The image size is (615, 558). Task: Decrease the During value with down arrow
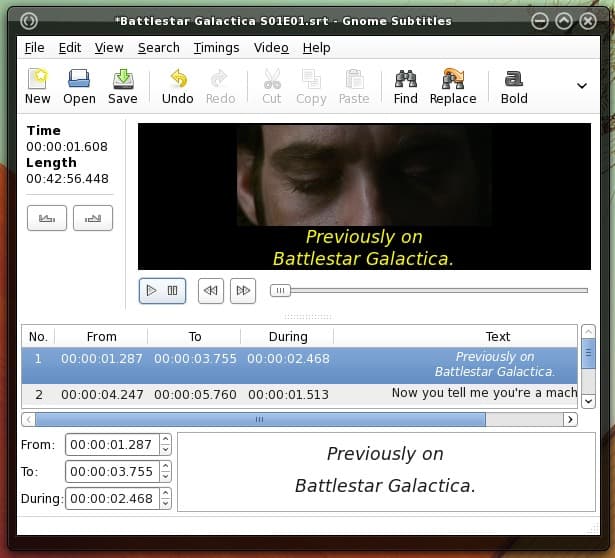click(166, 503)
